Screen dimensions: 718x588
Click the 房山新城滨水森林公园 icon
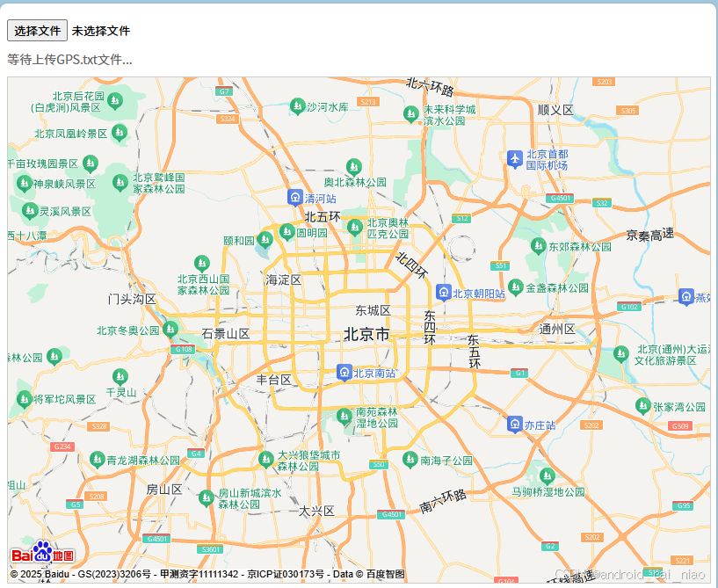[x=206, y=498]
